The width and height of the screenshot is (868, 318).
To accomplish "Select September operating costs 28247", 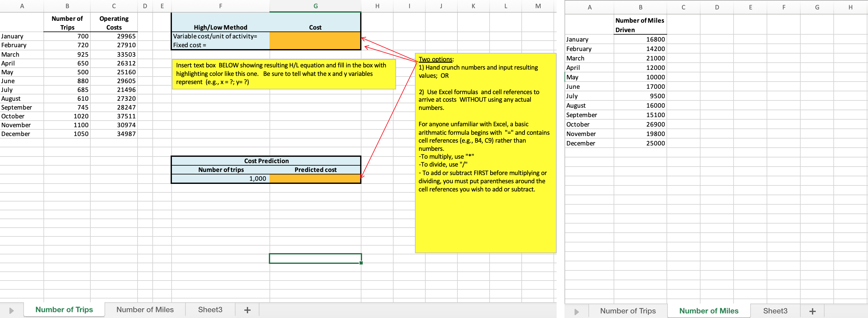I will tap(114, 107).
